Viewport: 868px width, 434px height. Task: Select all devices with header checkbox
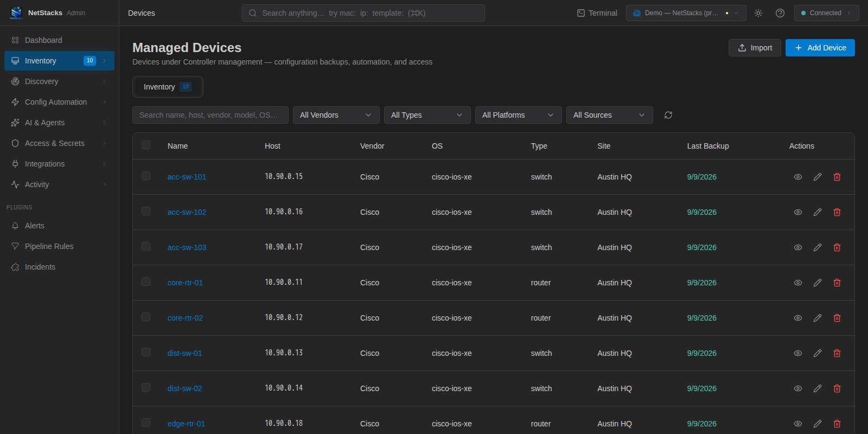click(x=146, y=145)
